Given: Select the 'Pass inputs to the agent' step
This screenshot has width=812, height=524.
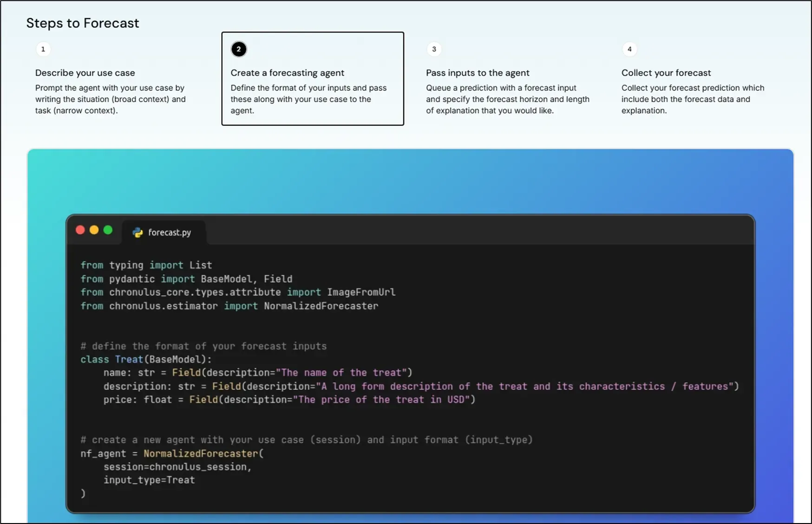Looking at the screenshot, I should click(x=478, y=73).
